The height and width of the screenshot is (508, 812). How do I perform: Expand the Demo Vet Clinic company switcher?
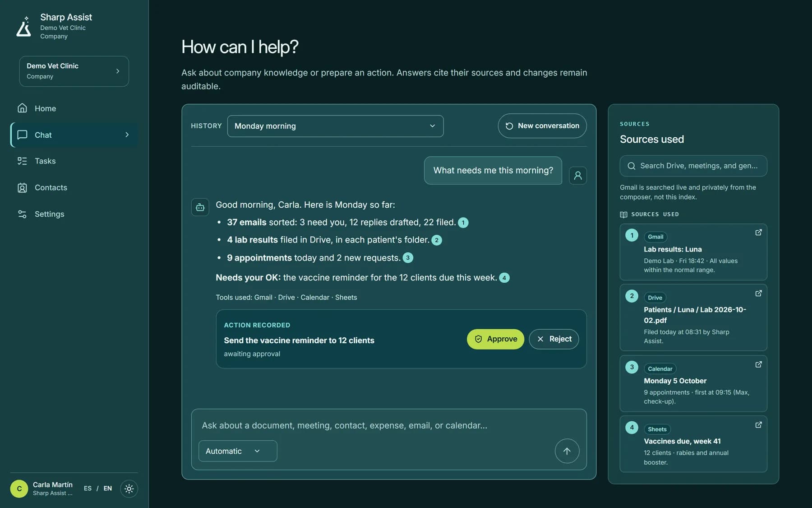click(74, 71)
